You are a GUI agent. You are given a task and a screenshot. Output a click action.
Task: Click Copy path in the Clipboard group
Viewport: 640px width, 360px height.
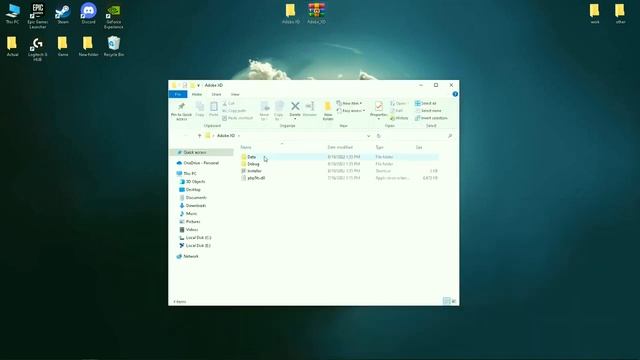tap(234, 111)
